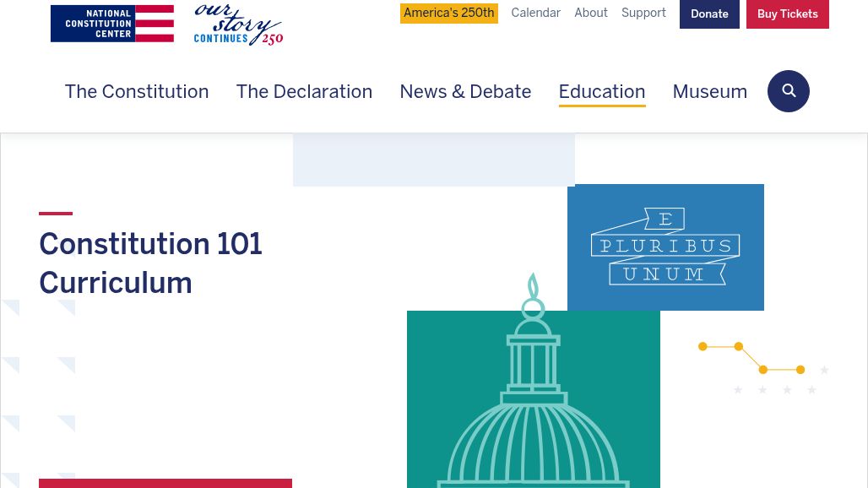Expand the Museum navigation item
Image resolution: width=868 pixels, height=488 pixels.
coord(709,91)
